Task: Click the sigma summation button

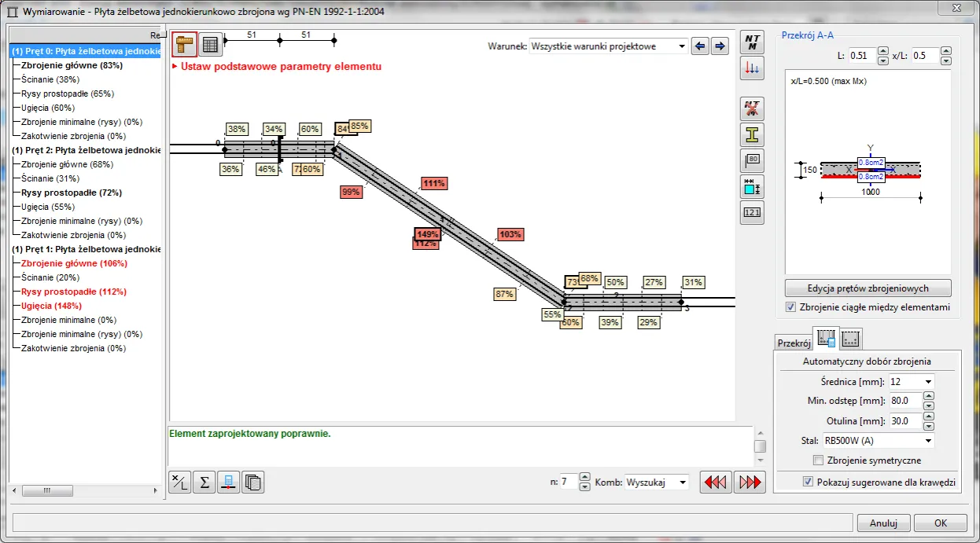Action: click(x=204, y=482)
